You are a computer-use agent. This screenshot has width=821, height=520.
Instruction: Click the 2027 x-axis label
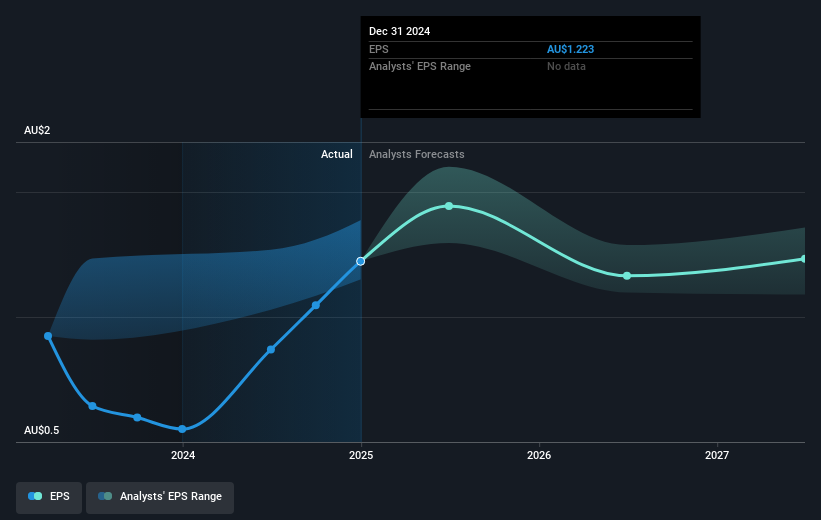pyautogui.click(x=717, y=455)
